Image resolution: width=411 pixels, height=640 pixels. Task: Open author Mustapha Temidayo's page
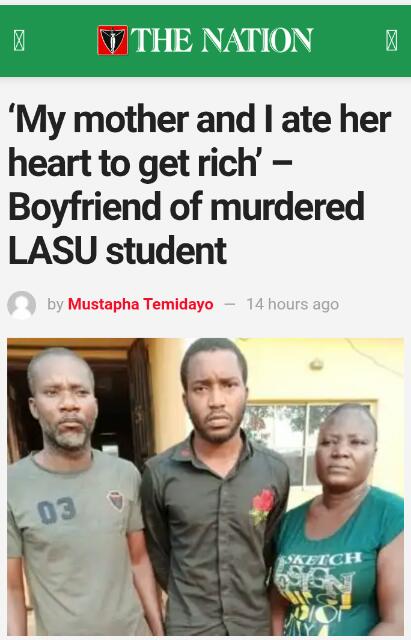(140, 304)
